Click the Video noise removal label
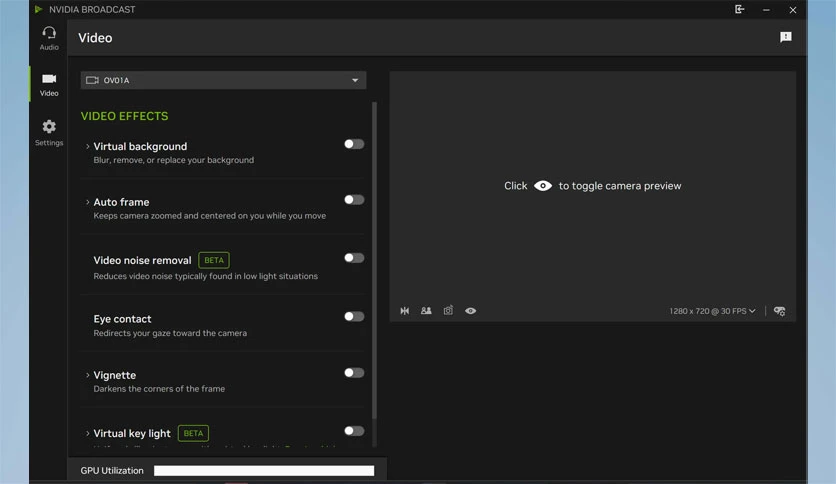Viewport: 836px width, 484px height. click(x=142, y=260)
